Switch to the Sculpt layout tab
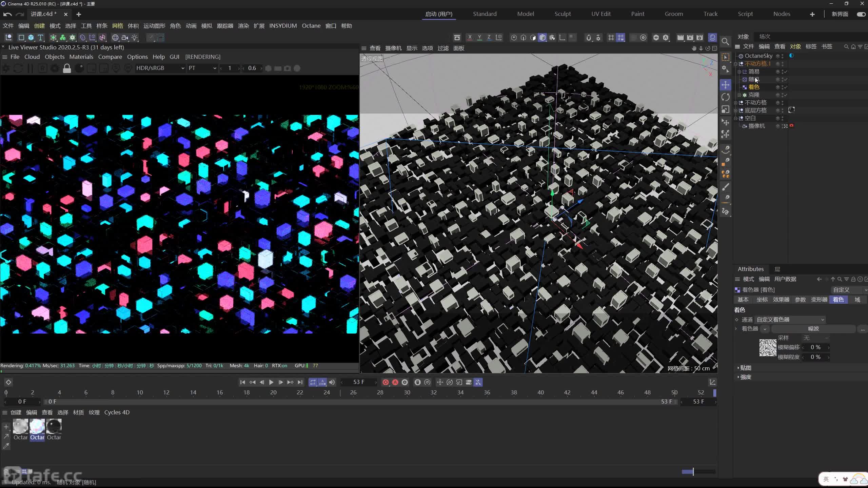 coord(563,14)
